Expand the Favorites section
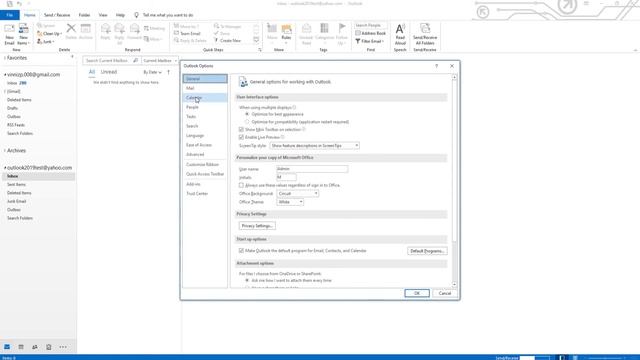 pyautogui.click(x=5, y=58)
